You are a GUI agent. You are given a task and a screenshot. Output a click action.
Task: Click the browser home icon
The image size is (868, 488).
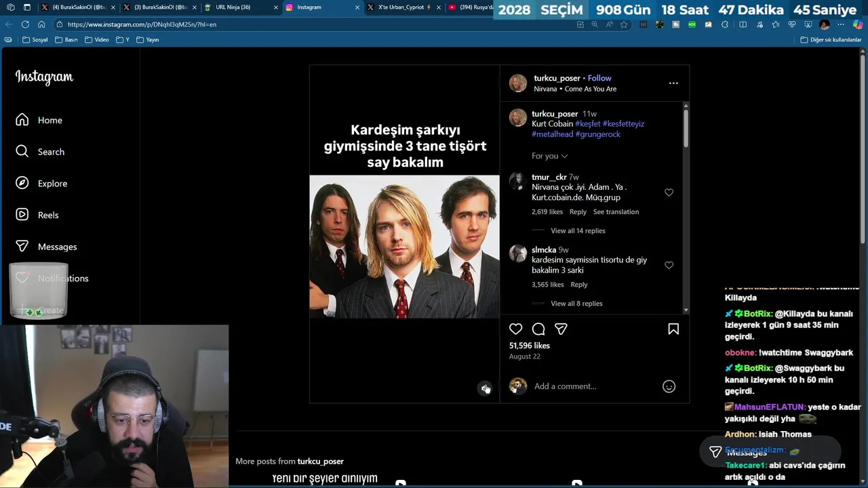41,24
